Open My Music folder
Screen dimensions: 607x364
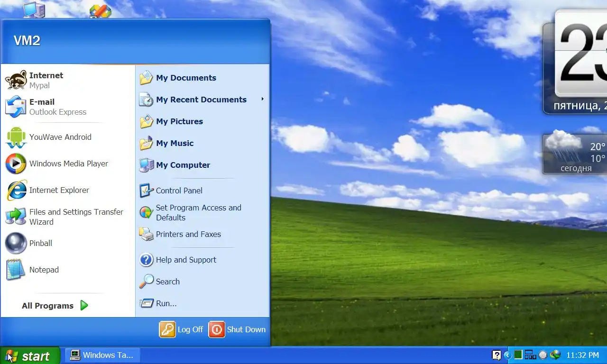[202, 143]
